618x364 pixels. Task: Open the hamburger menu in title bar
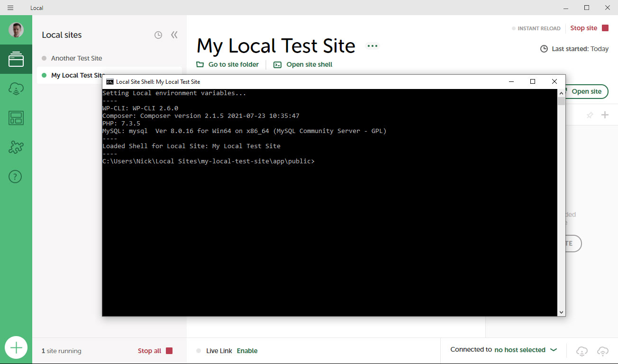10,8
